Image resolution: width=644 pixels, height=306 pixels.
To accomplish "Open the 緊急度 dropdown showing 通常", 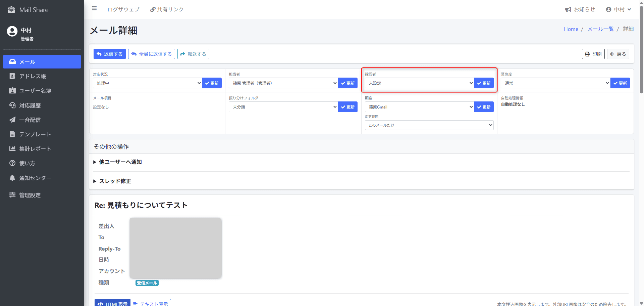I will click(x=555, y=83).
